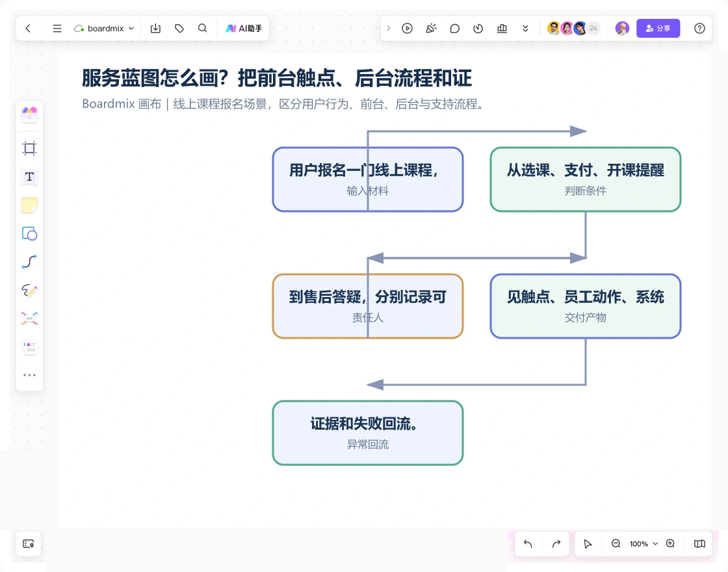Click the third collaborator avatar
728x572 pixels.
coord(580,29)
